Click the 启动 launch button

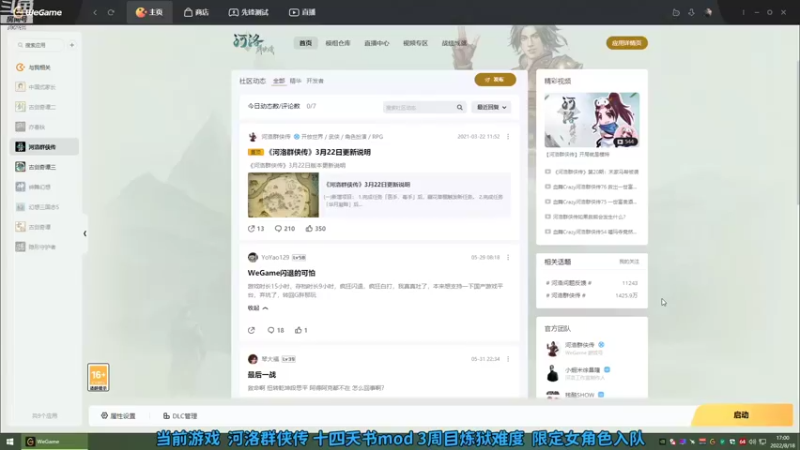742,415
